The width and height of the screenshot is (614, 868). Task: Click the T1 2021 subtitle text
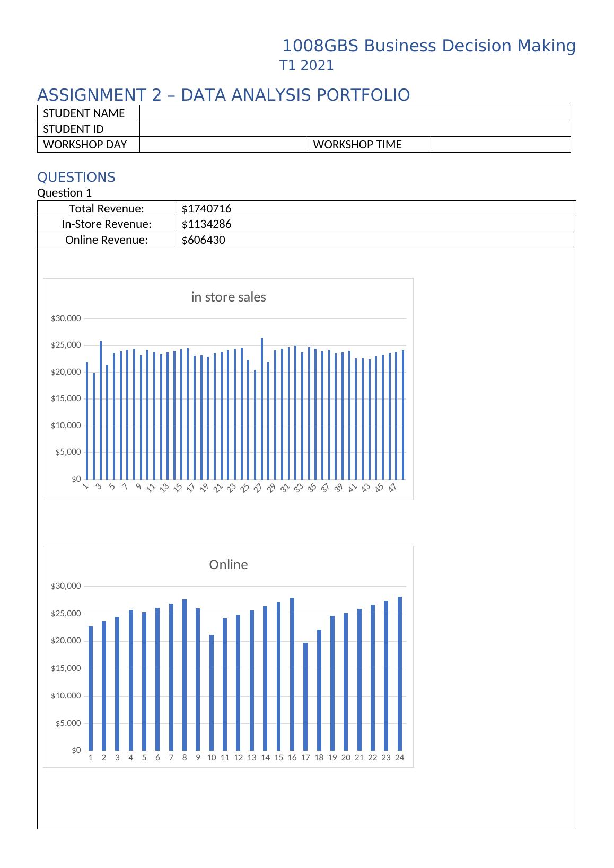coord(306,66)
